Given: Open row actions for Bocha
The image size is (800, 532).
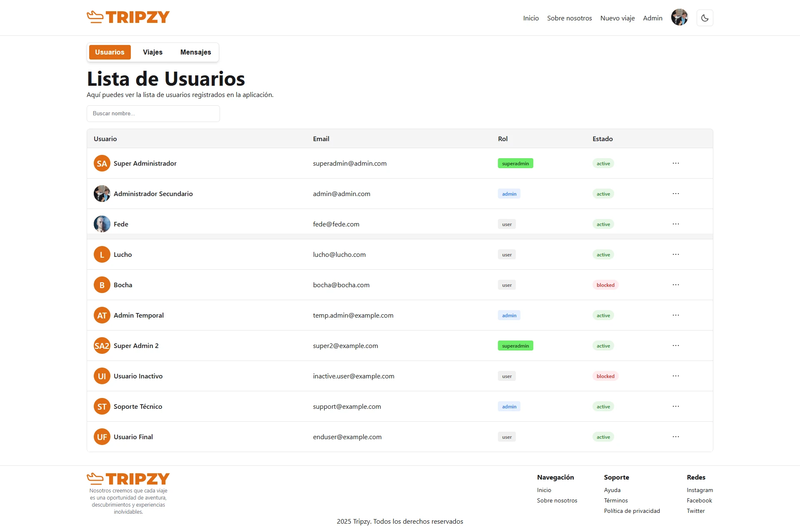Looking at the screenshot, I should tap(676, 285).
